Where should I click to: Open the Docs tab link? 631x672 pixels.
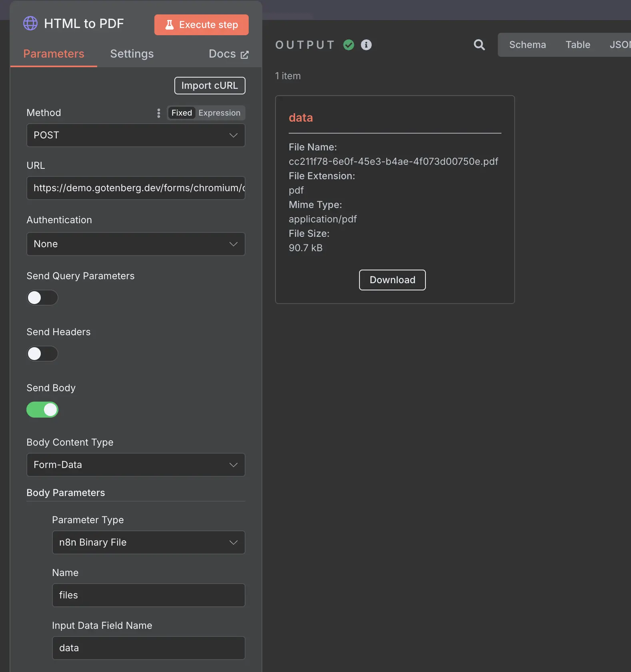pyautogui.click(x=229, y=54)
